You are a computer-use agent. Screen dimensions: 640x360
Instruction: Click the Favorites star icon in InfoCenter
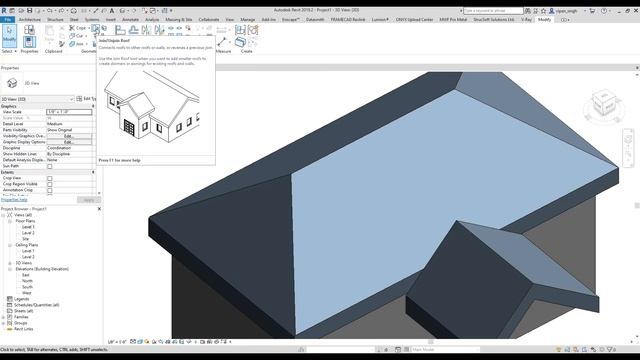point(543,11)
